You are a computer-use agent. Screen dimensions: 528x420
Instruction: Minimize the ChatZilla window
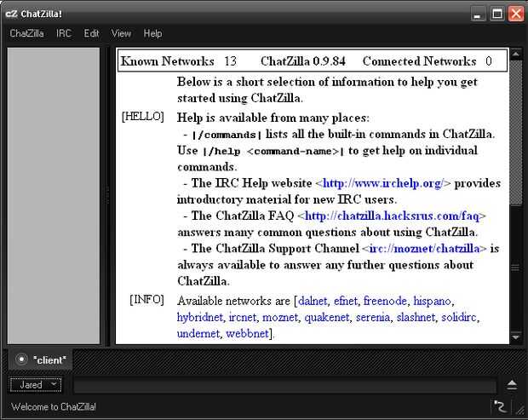pyautogui.click(x=478, y=14)
